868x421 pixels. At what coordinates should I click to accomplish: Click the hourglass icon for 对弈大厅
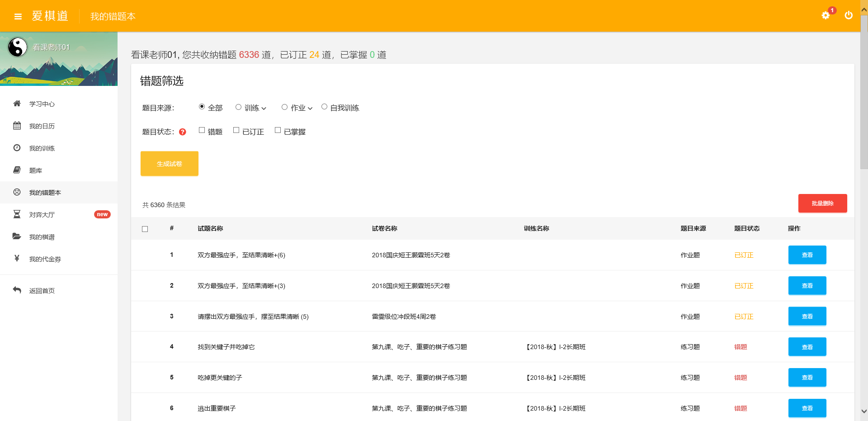coord(17,214)
